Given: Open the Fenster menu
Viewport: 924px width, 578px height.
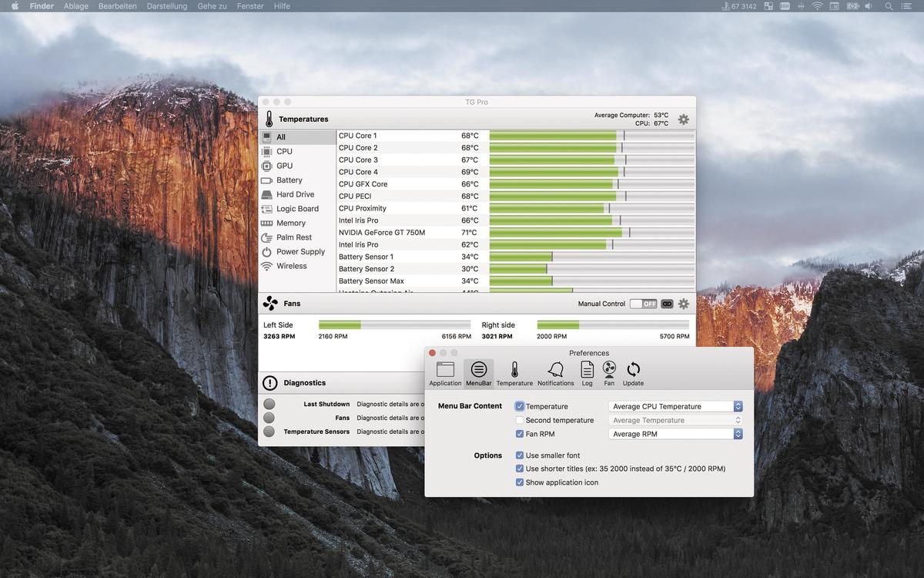Looking at the screenshot, I should pyautogui.click(x=250, y=6).
